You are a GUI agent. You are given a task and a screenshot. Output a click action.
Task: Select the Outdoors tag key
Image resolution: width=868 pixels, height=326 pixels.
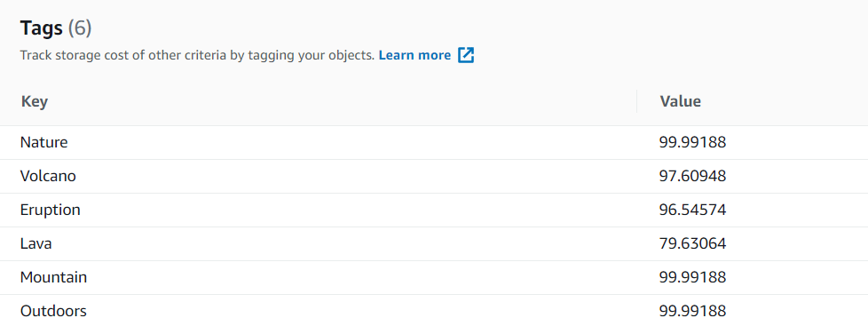54,311
